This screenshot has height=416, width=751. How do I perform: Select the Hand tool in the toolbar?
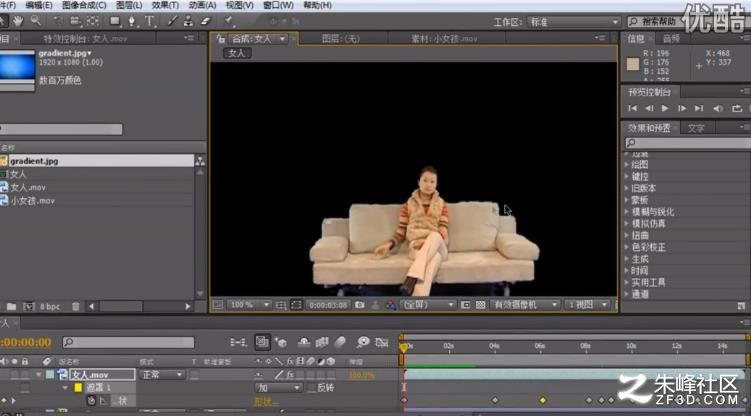pos(18,21)
